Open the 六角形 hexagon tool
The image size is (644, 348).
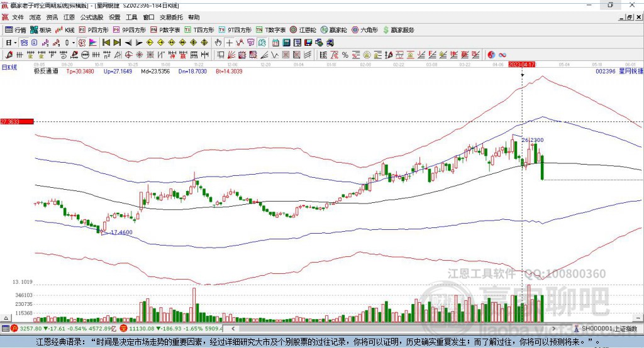pyautogui.click(x=364, y=30)
